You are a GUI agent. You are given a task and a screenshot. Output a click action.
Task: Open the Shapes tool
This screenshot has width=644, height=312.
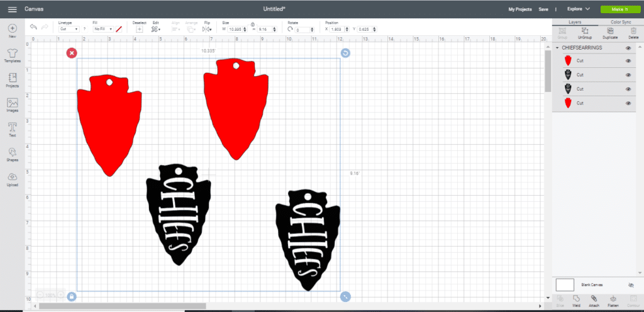click(x=12, y=153)
